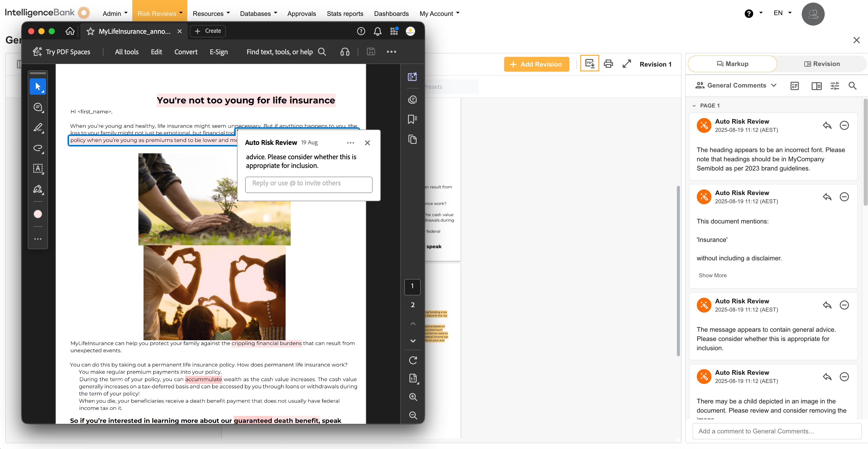This screenshot has height=449, width=868.
Task: Click the print icon next to Revision 1
Action: 608,64
